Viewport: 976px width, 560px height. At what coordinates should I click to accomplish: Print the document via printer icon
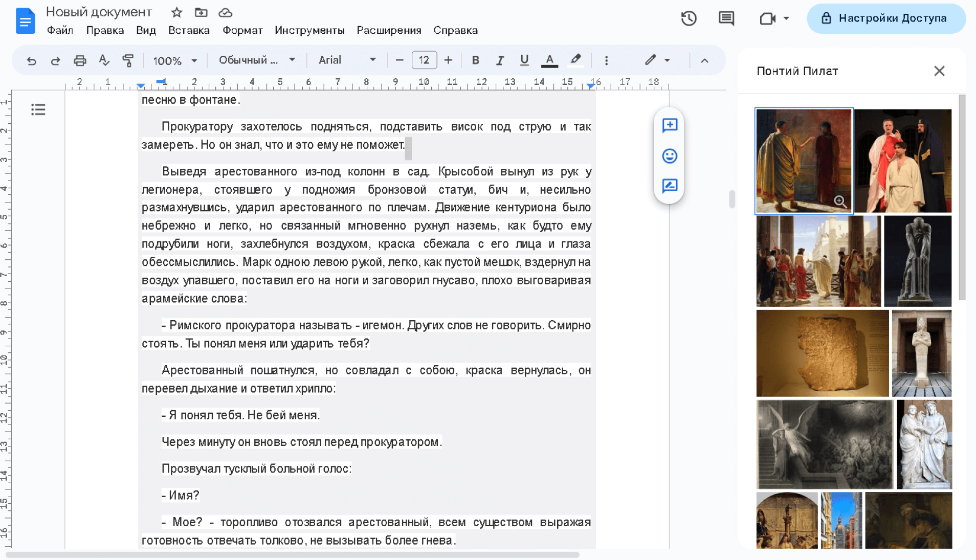(80, 60)
